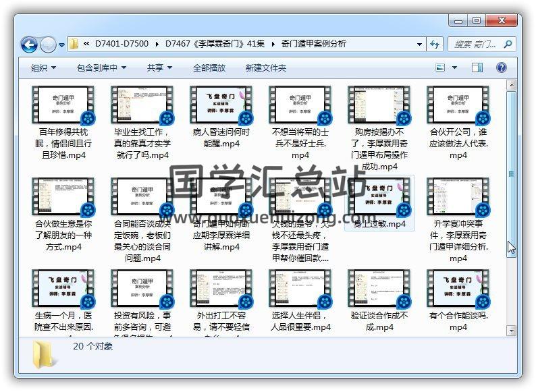Viewport: 536px width, 392px height.
Task: Open the address bar history dropdown
Action: pyautogui.click(x=419, y=45)
